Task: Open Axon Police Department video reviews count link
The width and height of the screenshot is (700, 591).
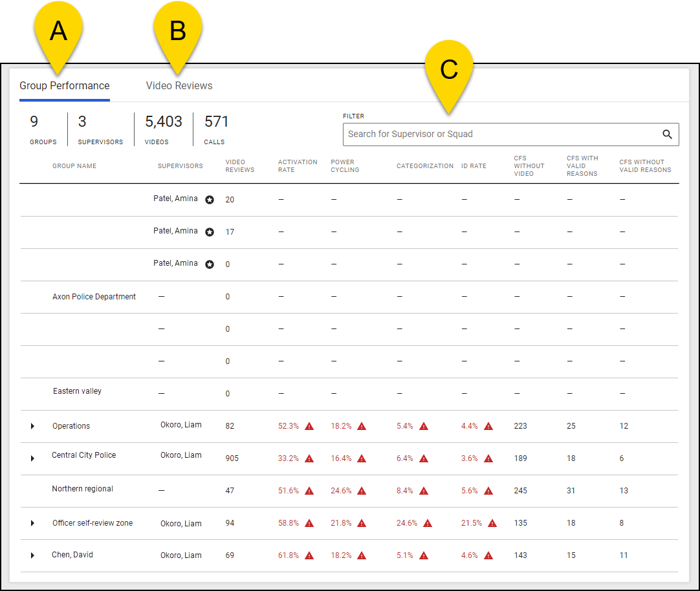Action: [228, 297]
